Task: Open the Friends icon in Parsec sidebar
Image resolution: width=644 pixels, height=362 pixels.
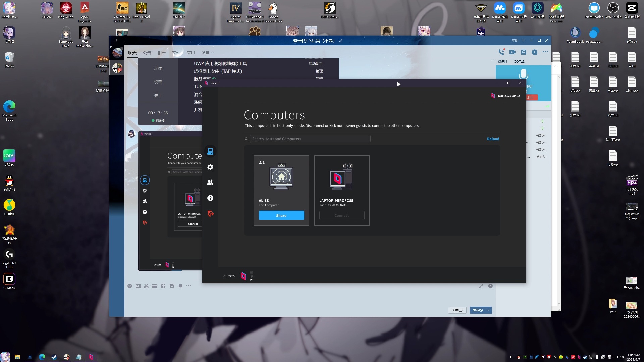Action: pos(210,182)
